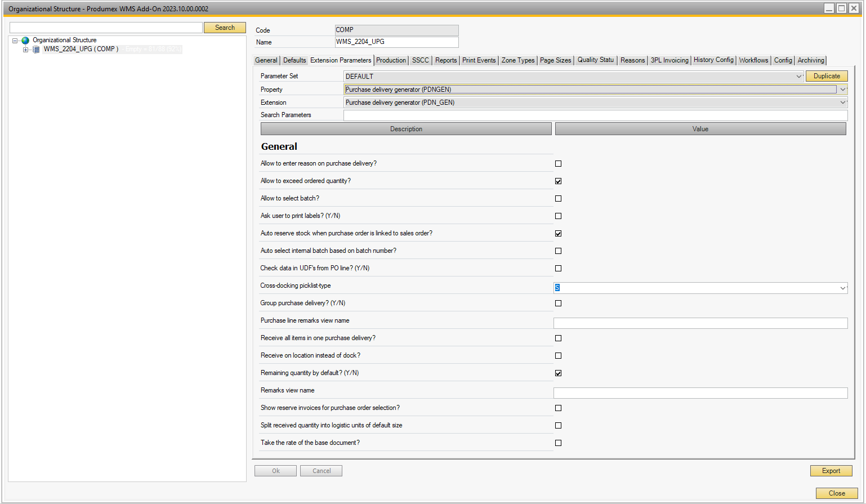866x504 pixels.
Task: Enable Receive on location instead of dock
Action: coord(558,356)
